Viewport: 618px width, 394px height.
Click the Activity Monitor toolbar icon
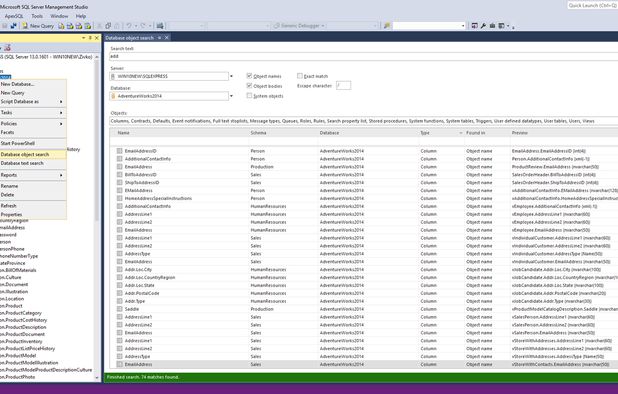click(x=160, y=26)
